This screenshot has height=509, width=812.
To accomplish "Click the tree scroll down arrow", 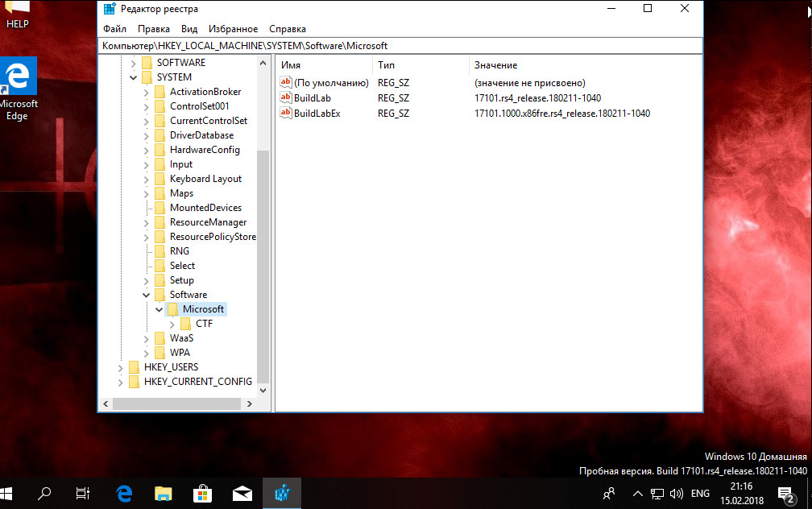I will pyautogui.click(x=263, y=391).
